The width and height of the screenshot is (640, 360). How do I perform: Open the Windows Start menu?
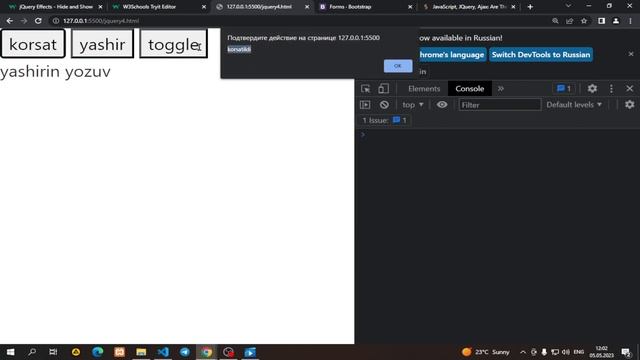10,352
